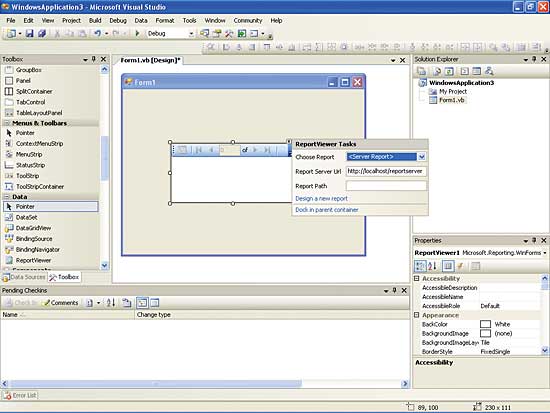Pin the Solution Explorer panel
Image resolution: width=550 pixels, height=413 pixels.
(534, 59)
